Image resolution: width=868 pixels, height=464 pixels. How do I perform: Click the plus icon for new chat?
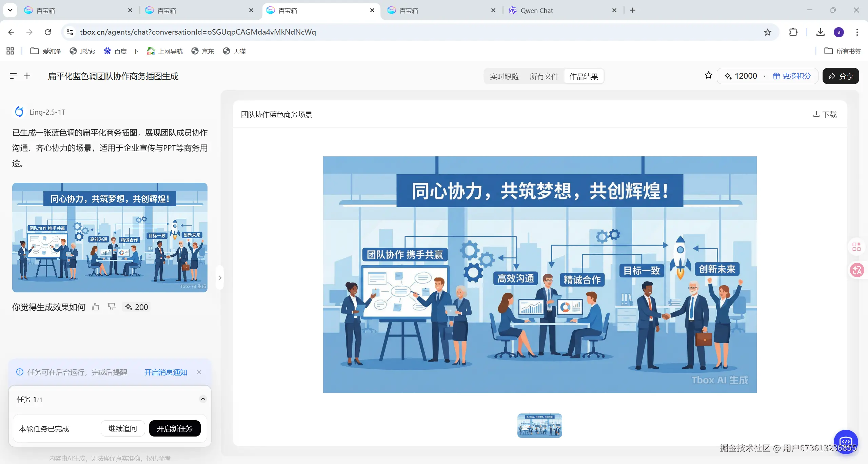point(27,76)
